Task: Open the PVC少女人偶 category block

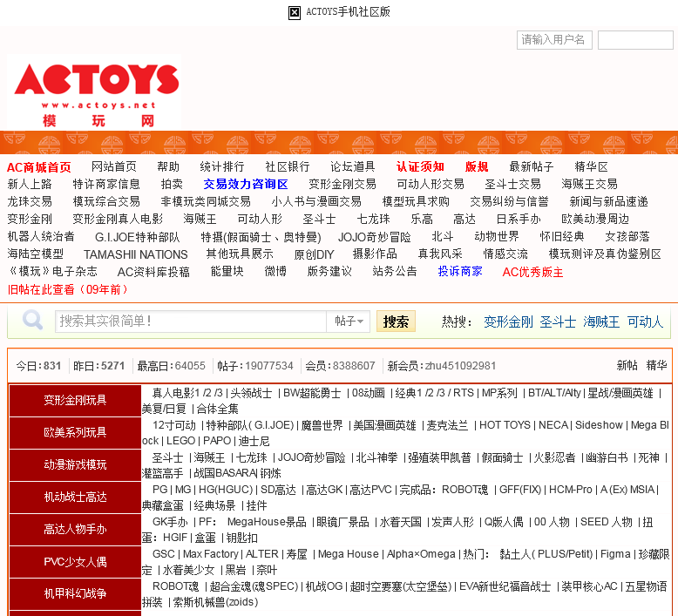Action: [75, 562]
